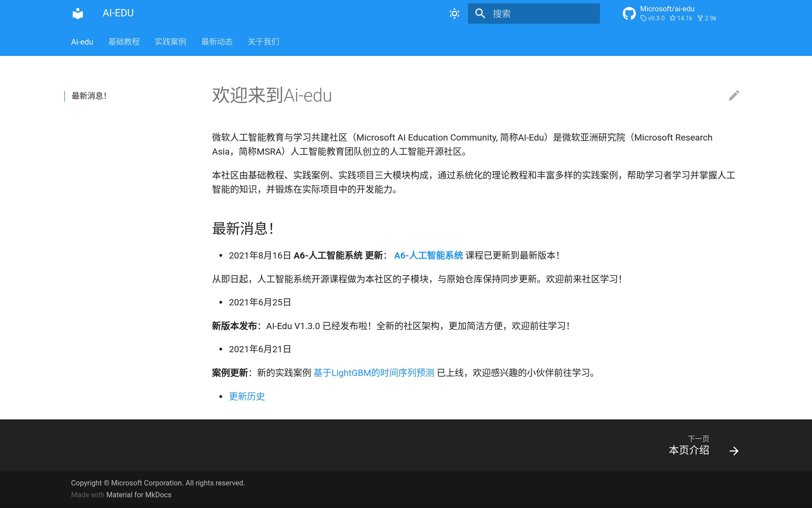Open the Material for MkDocs link
This screenshot has height=508, width=812.
click(x=139, y=494)
